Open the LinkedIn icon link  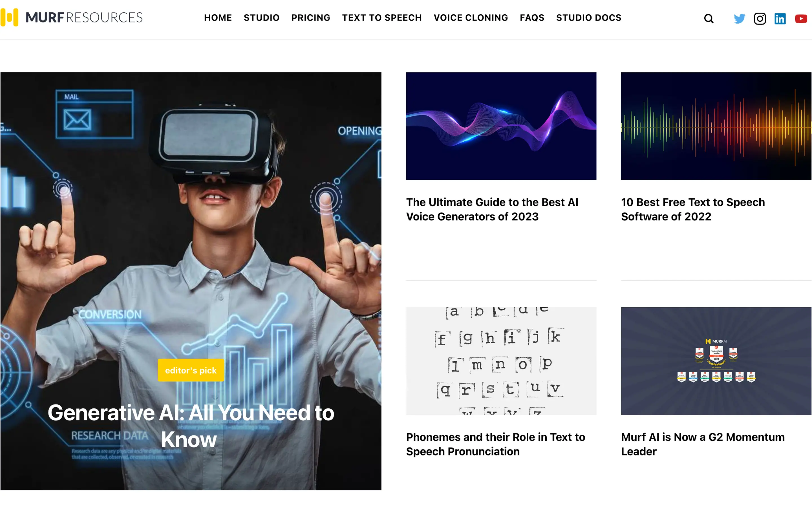(x=780, y=18)
